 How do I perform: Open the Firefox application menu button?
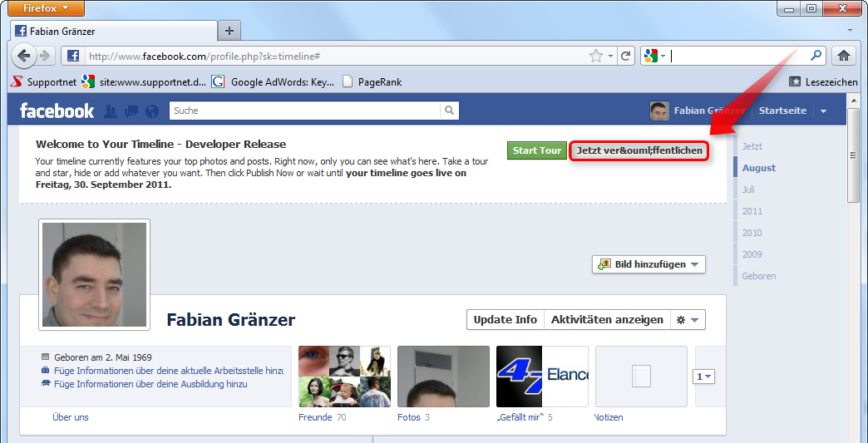[x=47, y=7]
